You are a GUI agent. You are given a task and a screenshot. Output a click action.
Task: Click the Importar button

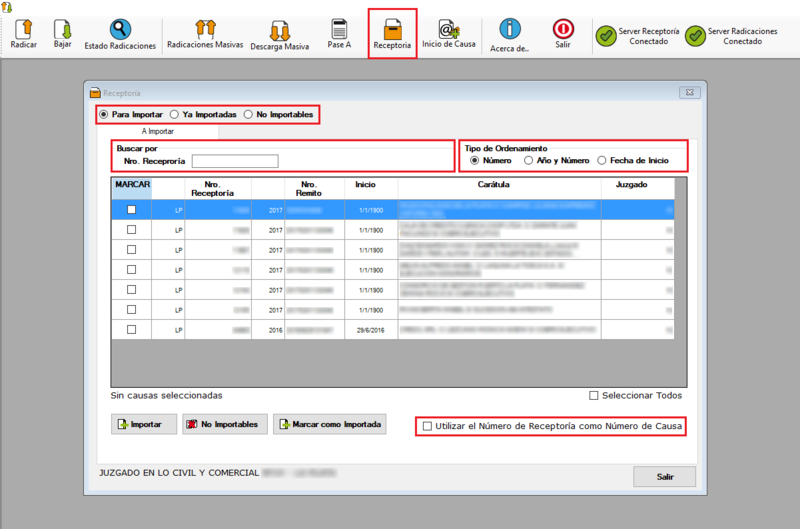144,424
